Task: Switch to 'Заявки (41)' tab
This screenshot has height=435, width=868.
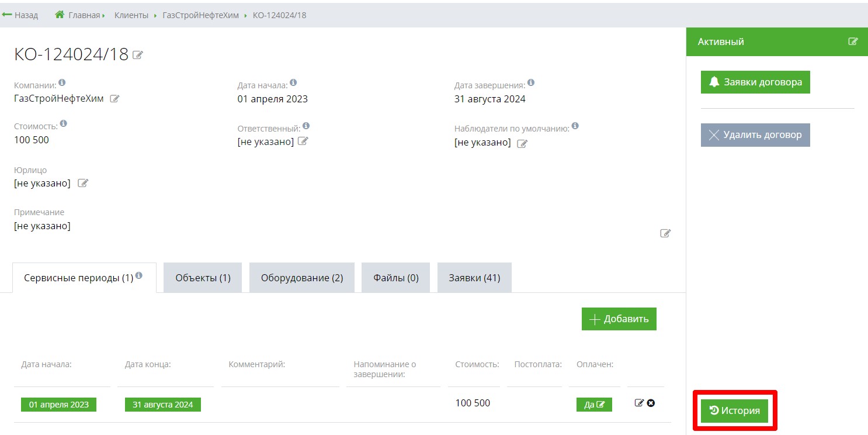Action: [x=474, y=278]
